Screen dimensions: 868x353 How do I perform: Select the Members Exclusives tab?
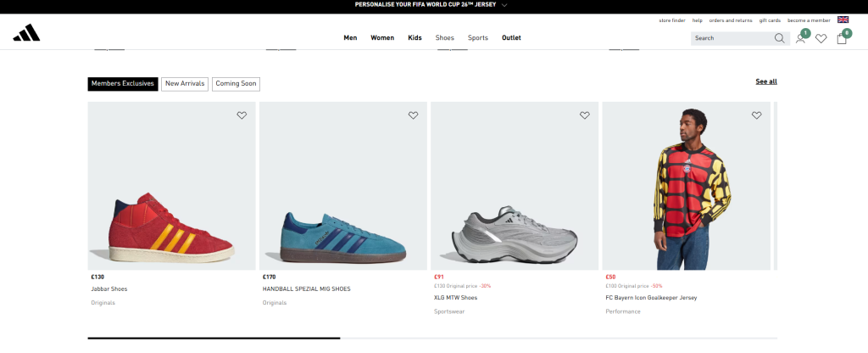pyautogui.click(x=123, y=84)
